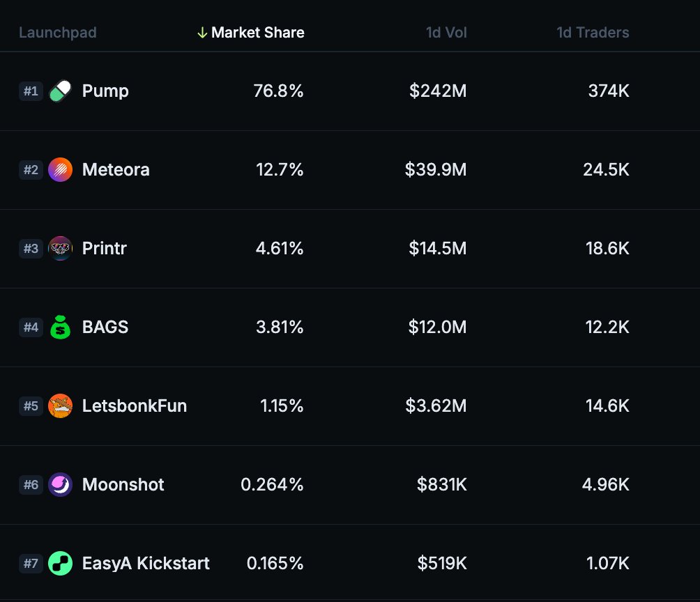The image size is (700, 602).
Task: Click the #7 rank badge
Action: point(31,564)
